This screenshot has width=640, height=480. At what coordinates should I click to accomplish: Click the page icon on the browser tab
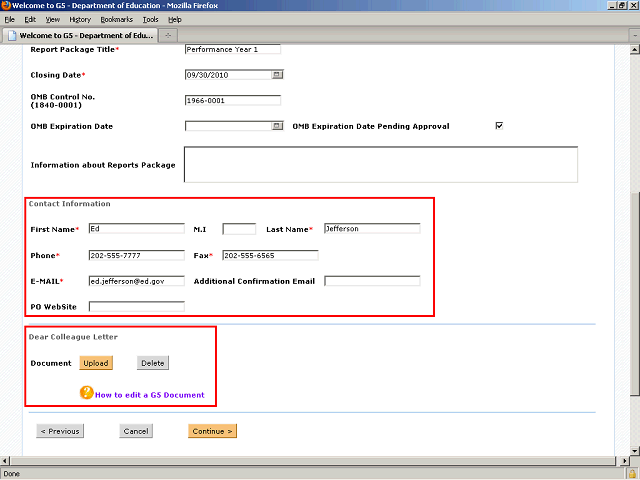[12, 36]
